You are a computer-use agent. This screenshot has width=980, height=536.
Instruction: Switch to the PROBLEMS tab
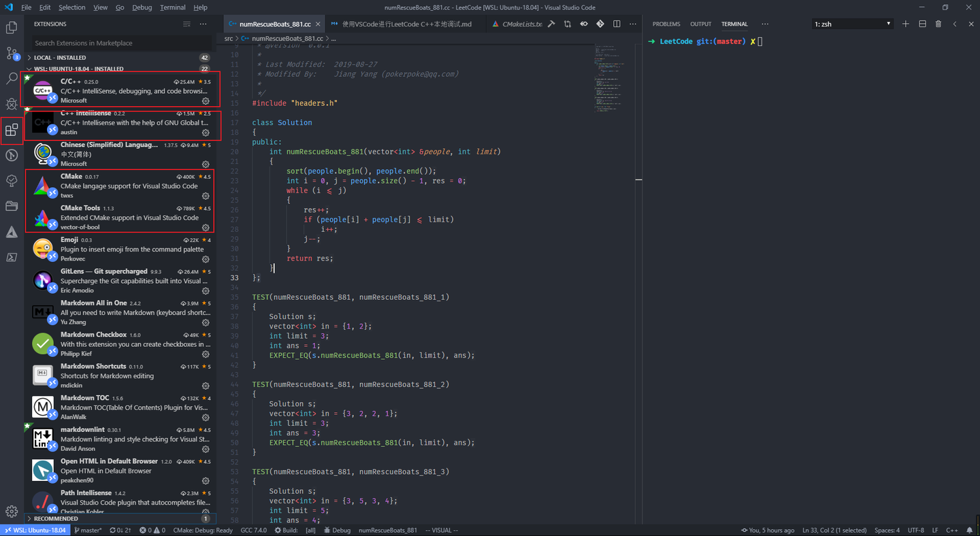pos(666,23)
